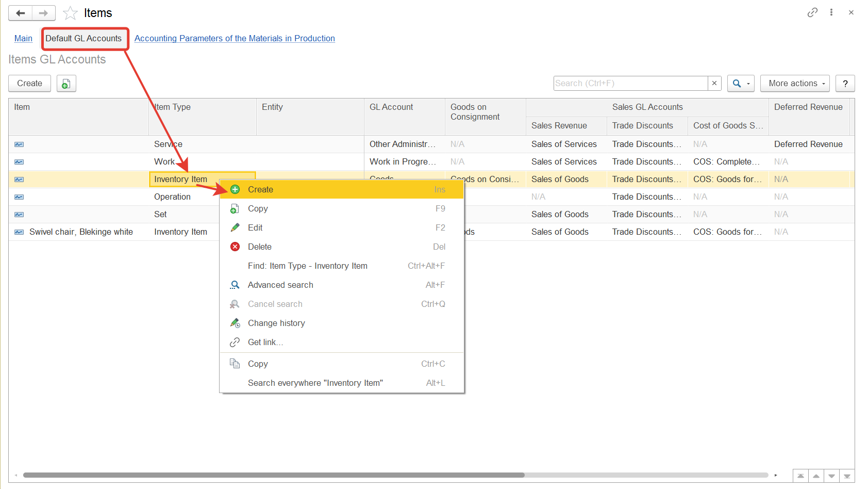Screen dimensions: 868x489
Task: Select the Operation item type cell
Action: pyautogui.click(x=172, y=197)
